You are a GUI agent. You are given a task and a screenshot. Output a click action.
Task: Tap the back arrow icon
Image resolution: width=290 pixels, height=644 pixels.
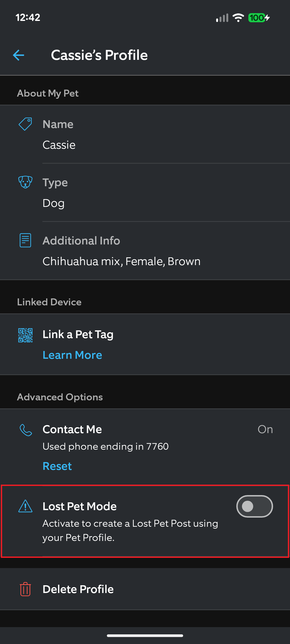point(19,55)
